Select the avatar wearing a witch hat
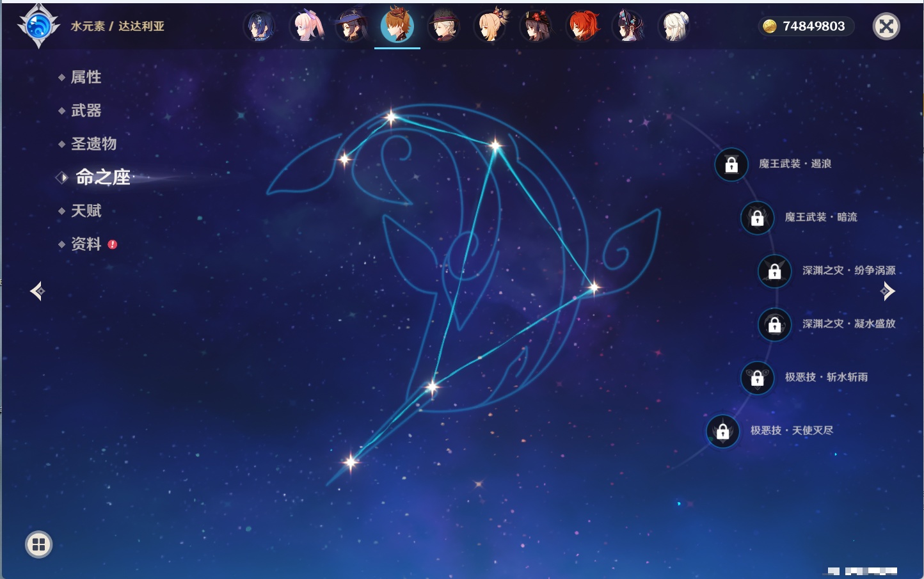 click(352, 26)
